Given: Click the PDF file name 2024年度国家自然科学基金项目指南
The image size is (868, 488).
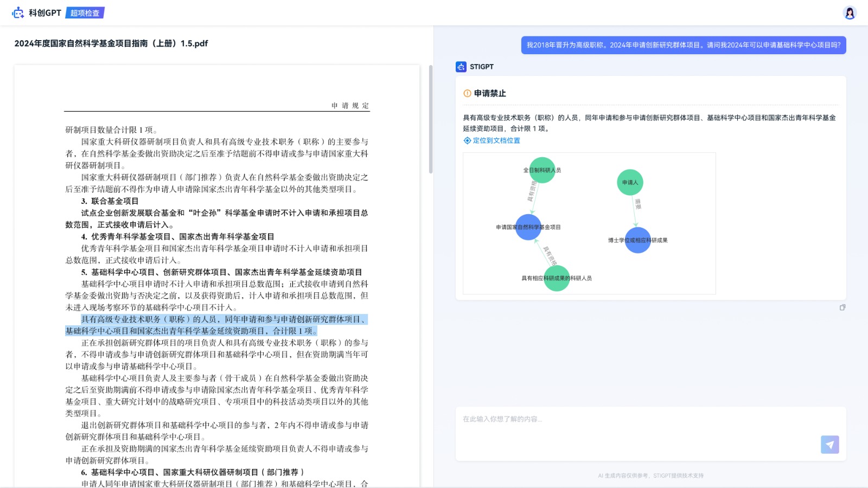Looking at the screenshot, I should 111,43.
